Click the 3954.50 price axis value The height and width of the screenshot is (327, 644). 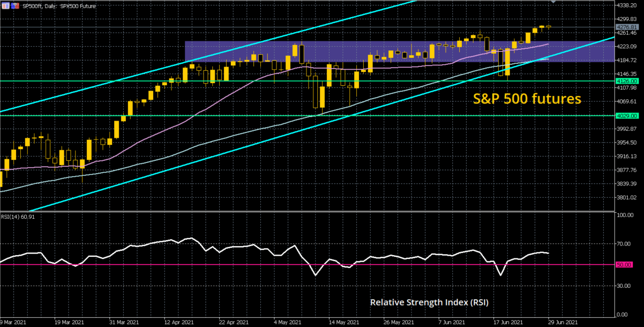tap(627, 143)
